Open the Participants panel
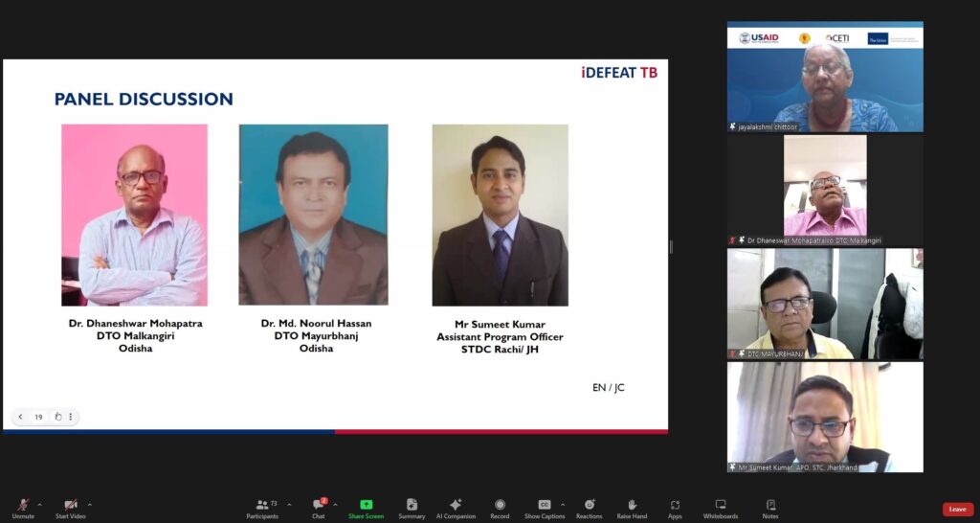This screenshot has height=523, width=980. click(x=261, y=508)
